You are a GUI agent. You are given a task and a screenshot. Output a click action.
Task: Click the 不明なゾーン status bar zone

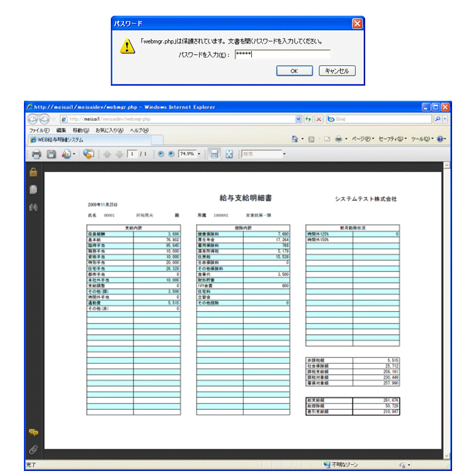[x=341, y=465]
